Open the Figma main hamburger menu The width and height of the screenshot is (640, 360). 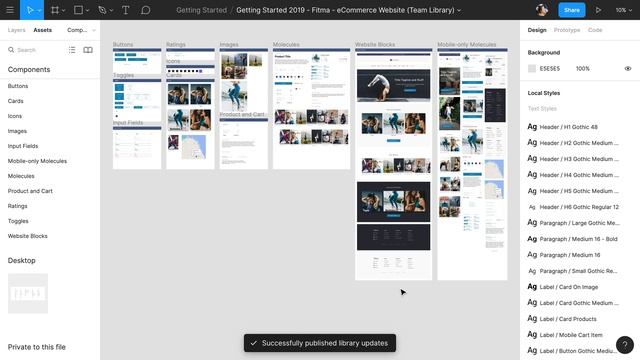pos(10,10)
